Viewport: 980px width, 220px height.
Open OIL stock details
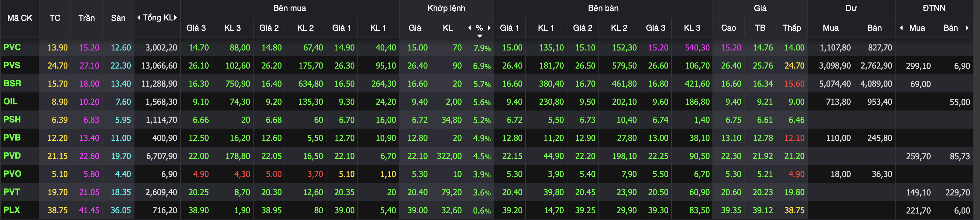coord(11,101)
